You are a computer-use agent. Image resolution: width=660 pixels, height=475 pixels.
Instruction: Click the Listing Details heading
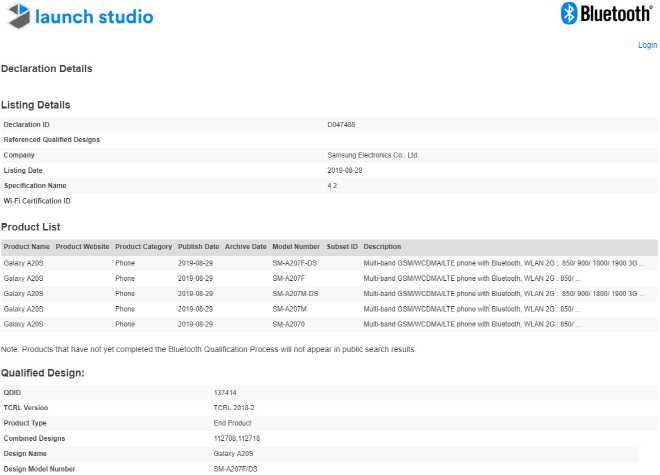[x=36, y=105]
